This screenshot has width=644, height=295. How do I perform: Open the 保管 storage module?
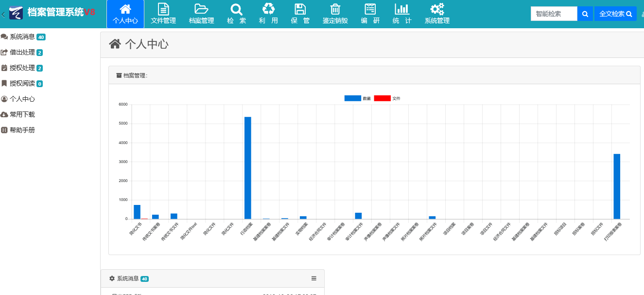pos(300,14)
